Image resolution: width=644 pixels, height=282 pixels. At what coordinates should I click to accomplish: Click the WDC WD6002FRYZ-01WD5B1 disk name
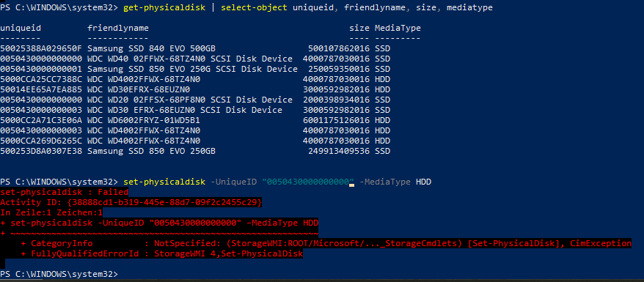tap(144, 120)
